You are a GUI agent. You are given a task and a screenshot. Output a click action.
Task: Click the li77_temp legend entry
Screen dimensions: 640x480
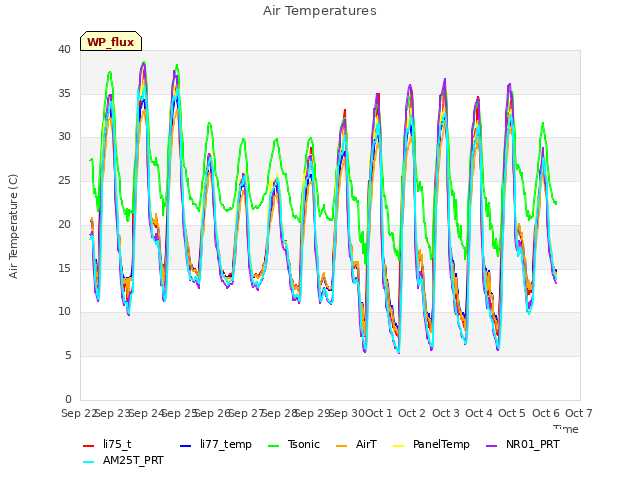216,444
